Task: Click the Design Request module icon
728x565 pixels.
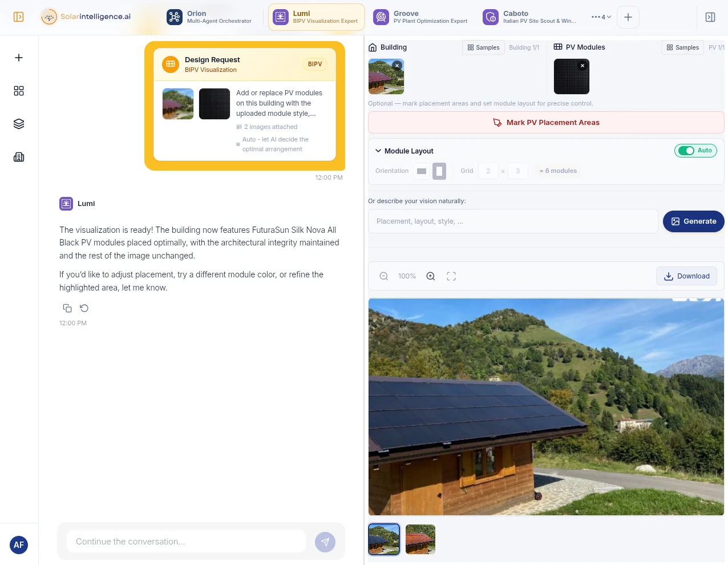Action: click(171, 64)
